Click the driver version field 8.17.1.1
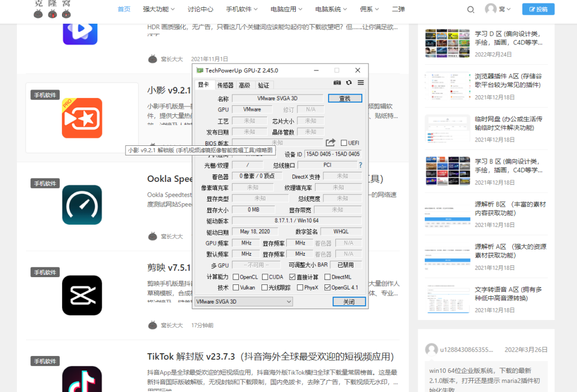 coord(296,221)
